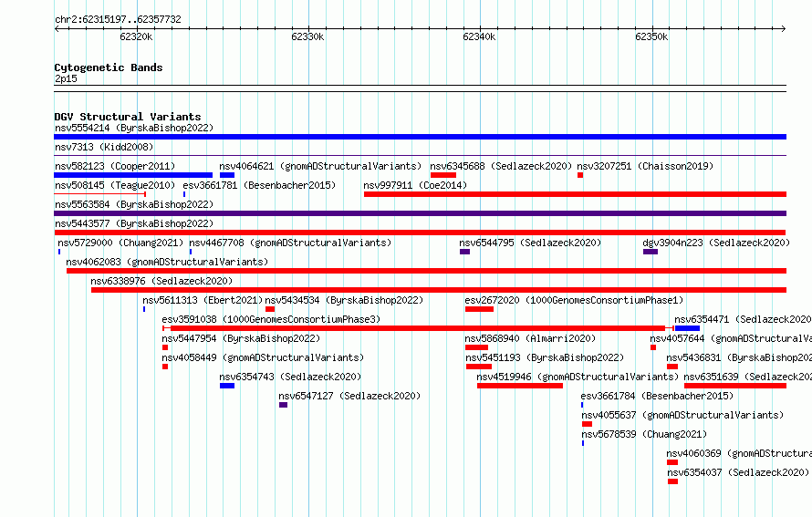The height and width of the screenshot is (517, 812).
Task: Click the DGV Structural Variants track title
Action: pyautogui.click(x=128, y=117)
